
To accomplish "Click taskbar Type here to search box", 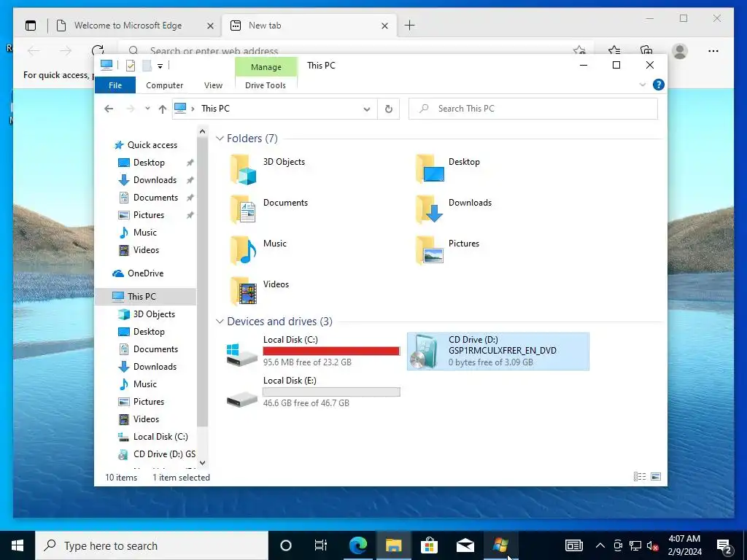I will (152, 545).
